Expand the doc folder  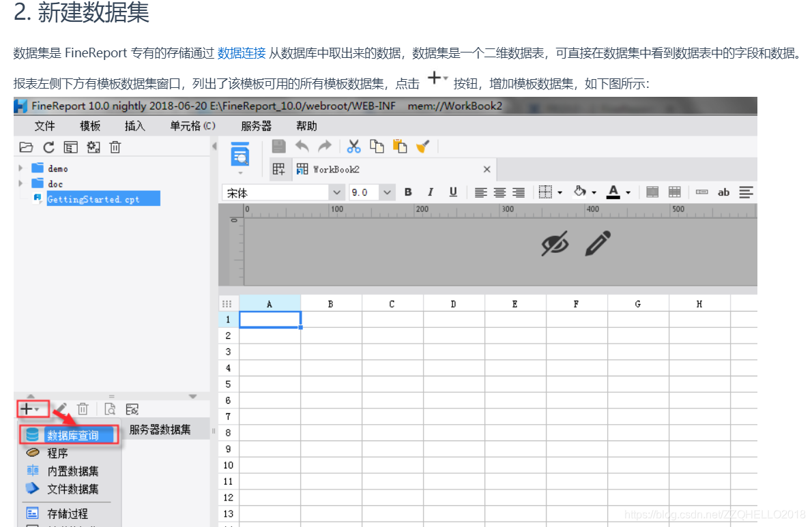point(20,183)
